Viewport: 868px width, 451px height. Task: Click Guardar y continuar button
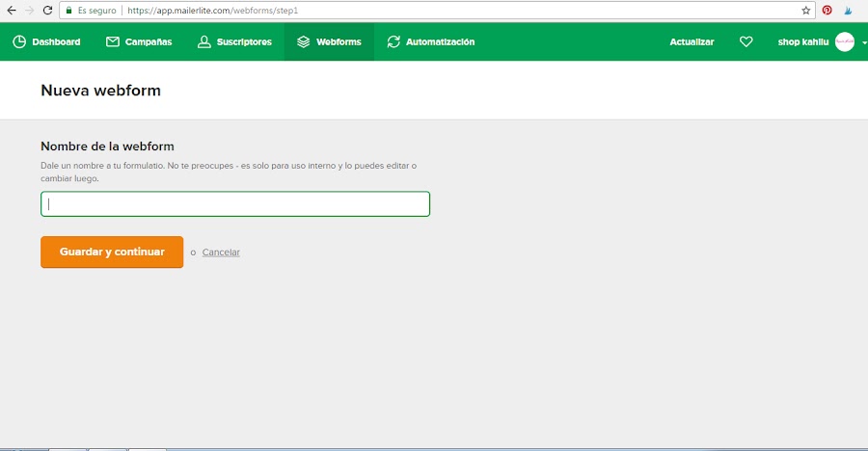[x=112, y=252]
